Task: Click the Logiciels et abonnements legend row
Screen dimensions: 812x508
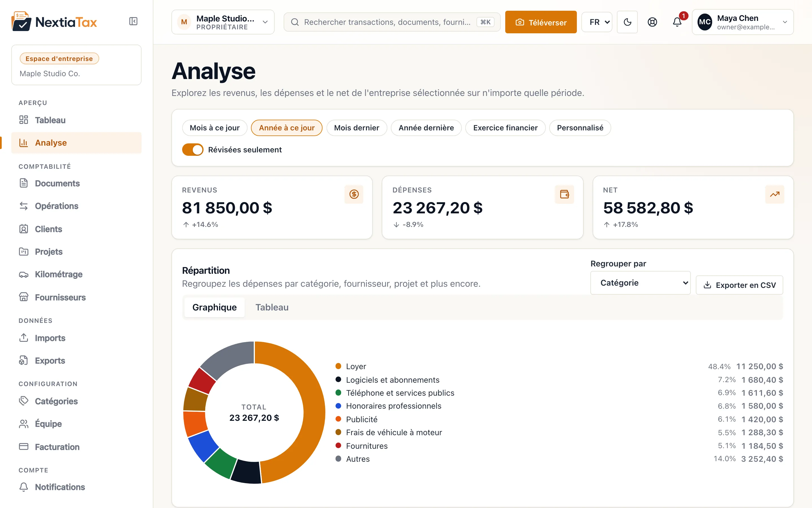Action: pyautogui.click(x=559, y=380)
